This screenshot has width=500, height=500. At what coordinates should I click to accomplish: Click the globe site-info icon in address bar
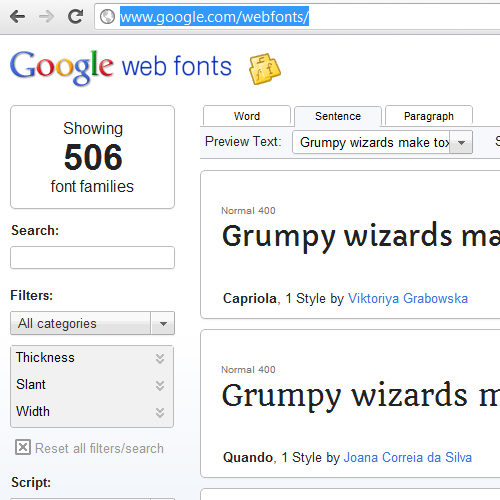pos(107,17)
